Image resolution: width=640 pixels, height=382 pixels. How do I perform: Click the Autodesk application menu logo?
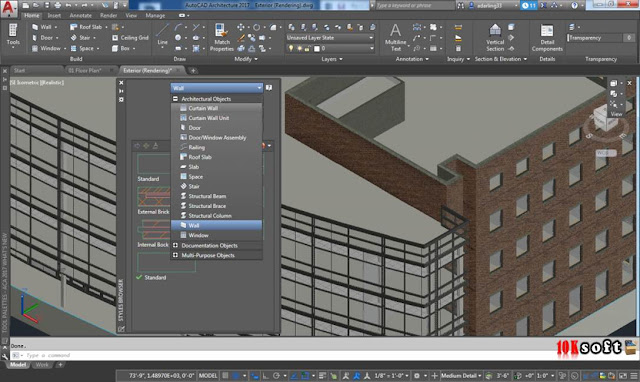click(x=9, y=8)
